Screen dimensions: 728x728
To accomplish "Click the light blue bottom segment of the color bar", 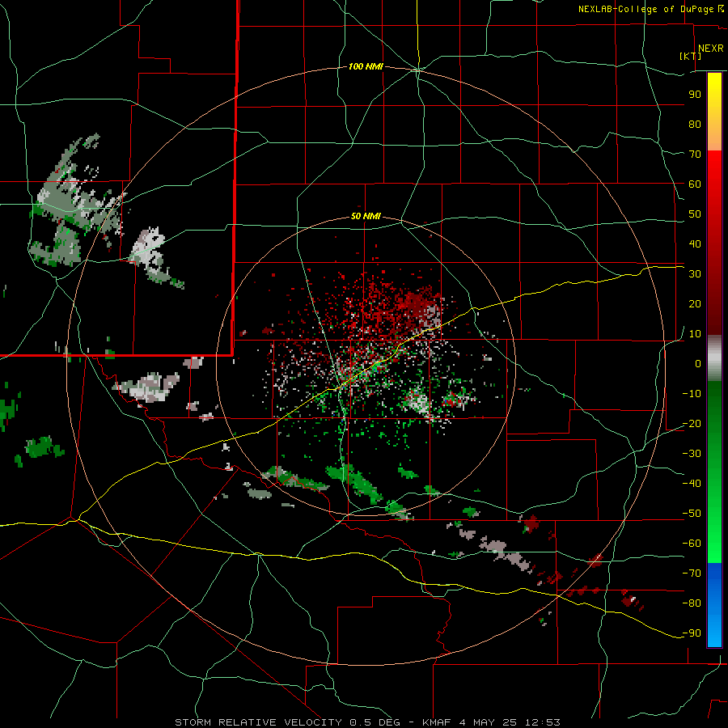I will coord(714,629).
